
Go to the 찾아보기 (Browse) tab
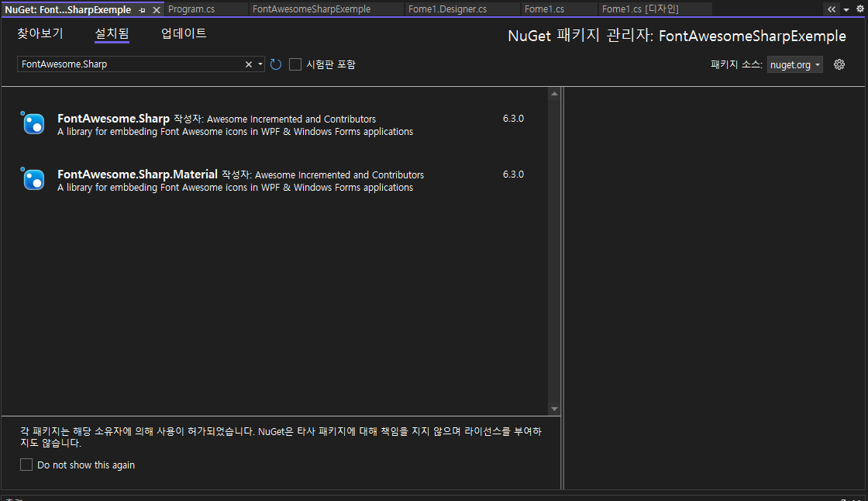point(40,34)
